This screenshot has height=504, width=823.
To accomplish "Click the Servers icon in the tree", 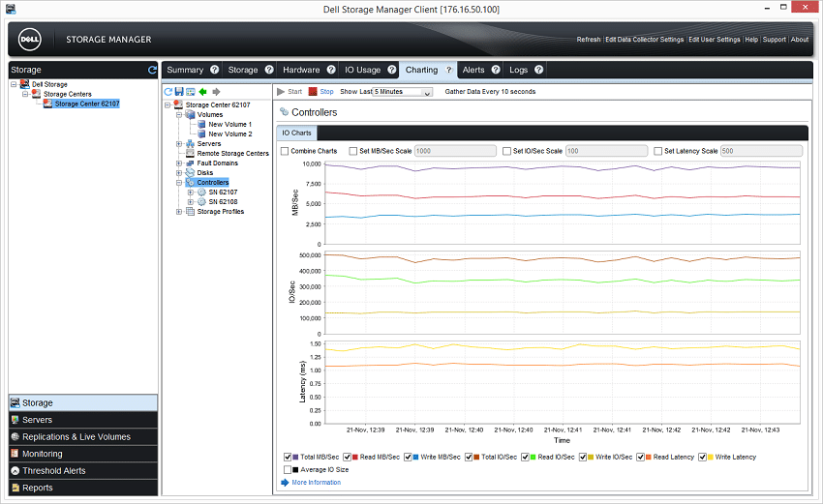I will pyautogui.click(x=190, y=144).
